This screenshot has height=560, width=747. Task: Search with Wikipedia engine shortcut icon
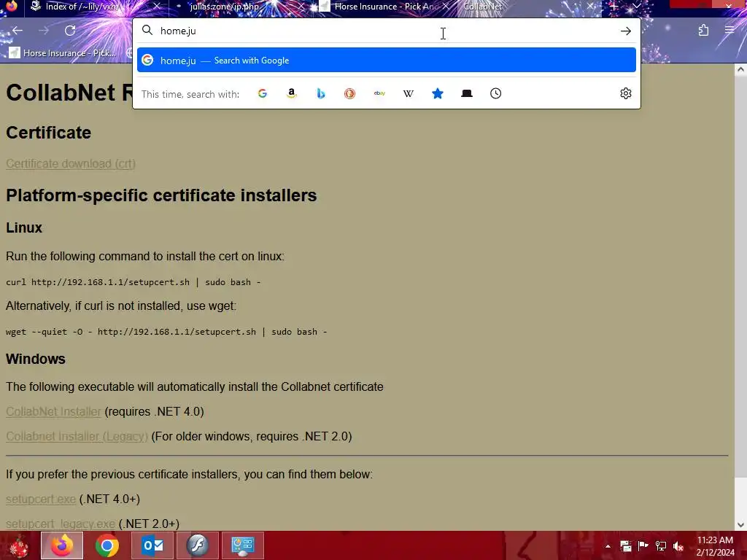(x=409, y=94)
